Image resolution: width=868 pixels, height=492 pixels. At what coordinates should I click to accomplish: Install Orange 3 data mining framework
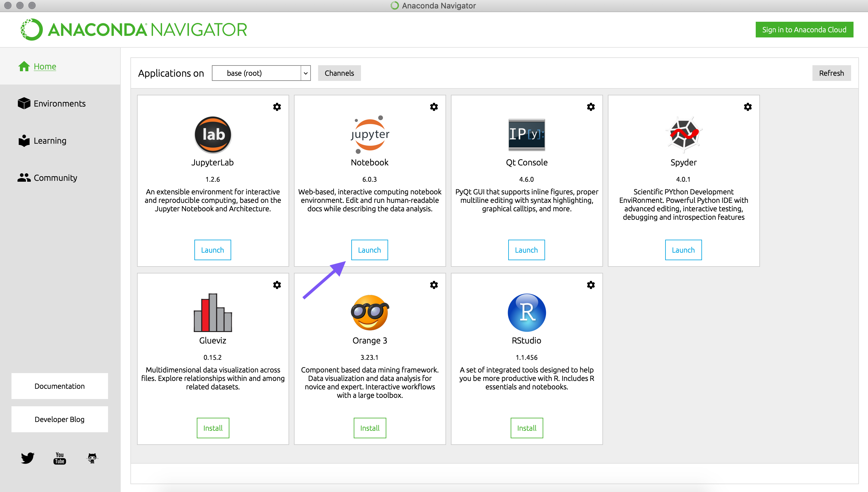click(x=369, y=428)
